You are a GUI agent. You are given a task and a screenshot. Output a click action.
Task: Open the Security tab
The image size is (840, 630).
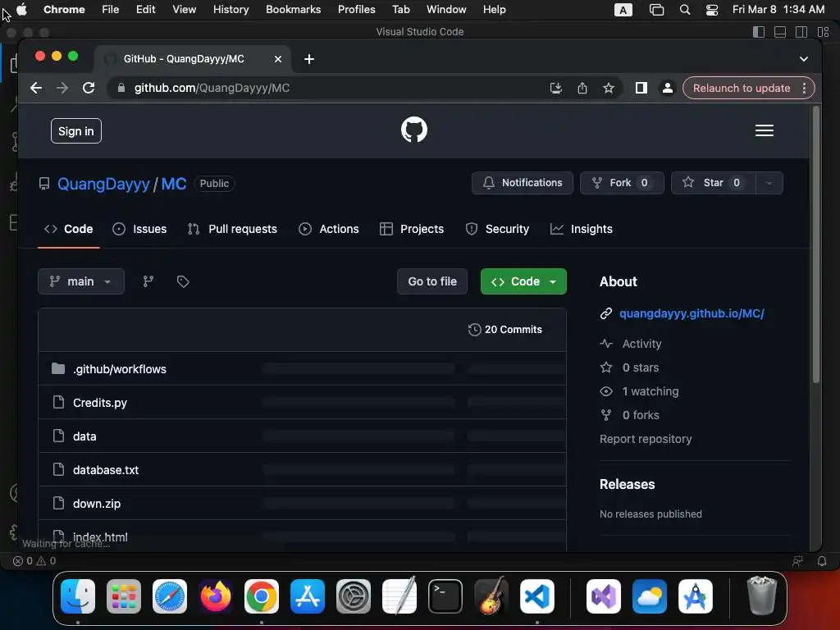497,229
